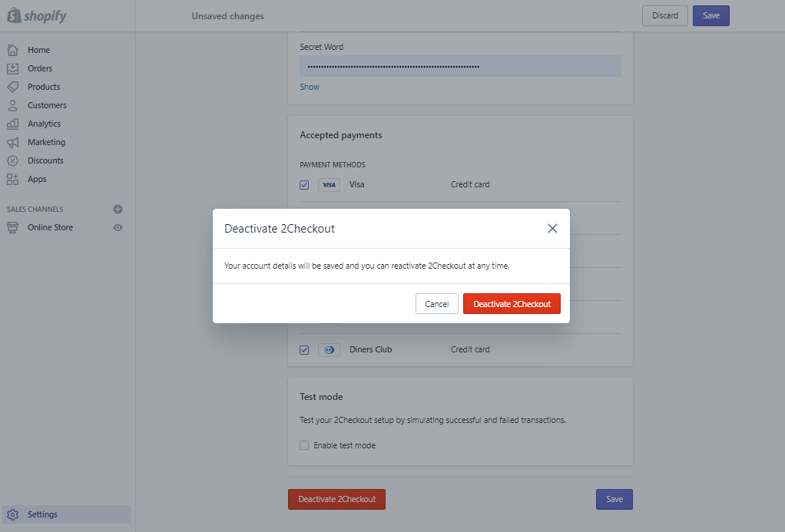Click the Visa card logo
Screen dimensions: 785x532
point(329,185)
